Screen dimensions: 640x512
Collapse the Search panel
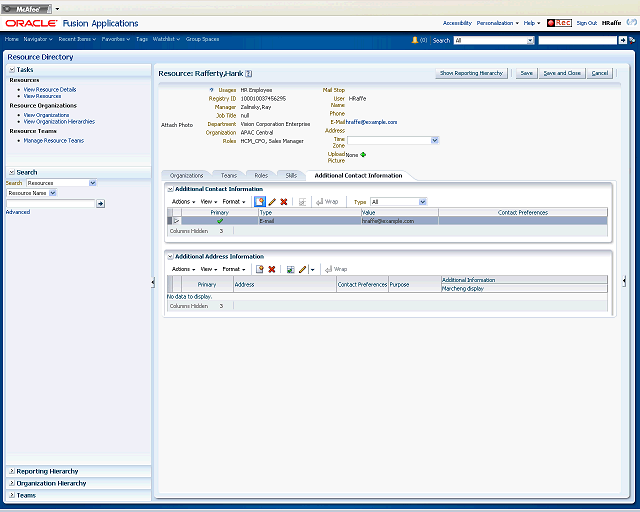(x=12, y=172)
